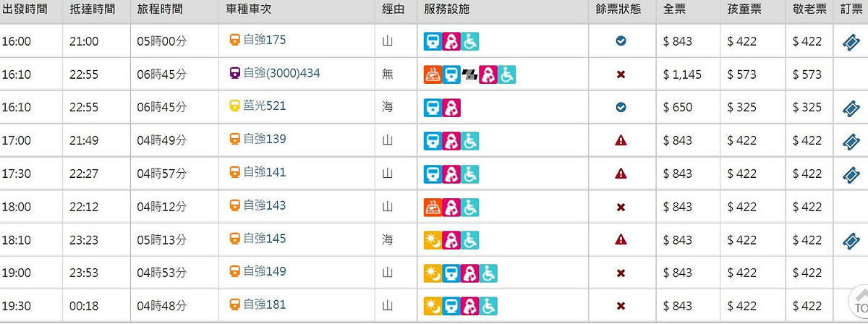The width and height of the screenshot is (868, 324).
Task: Click day-night cross-day icon for 自強145
Action: click(433, 241)
